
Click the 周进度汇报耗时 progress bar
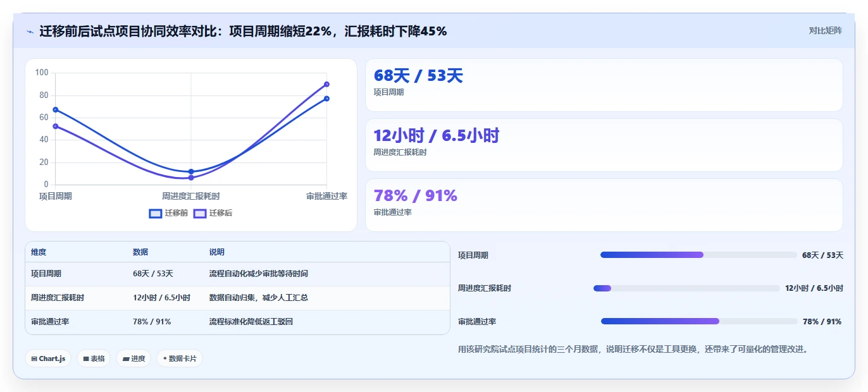pyautogui.click(x=686, y=288)
